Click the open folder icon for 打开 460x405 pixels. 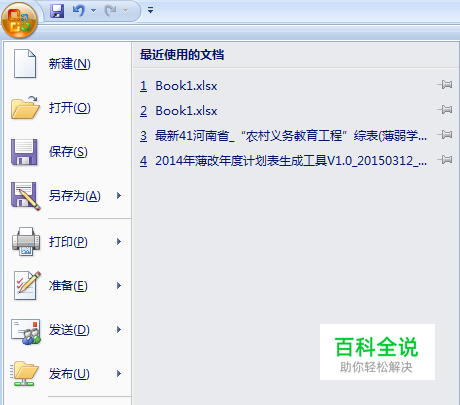25,108
